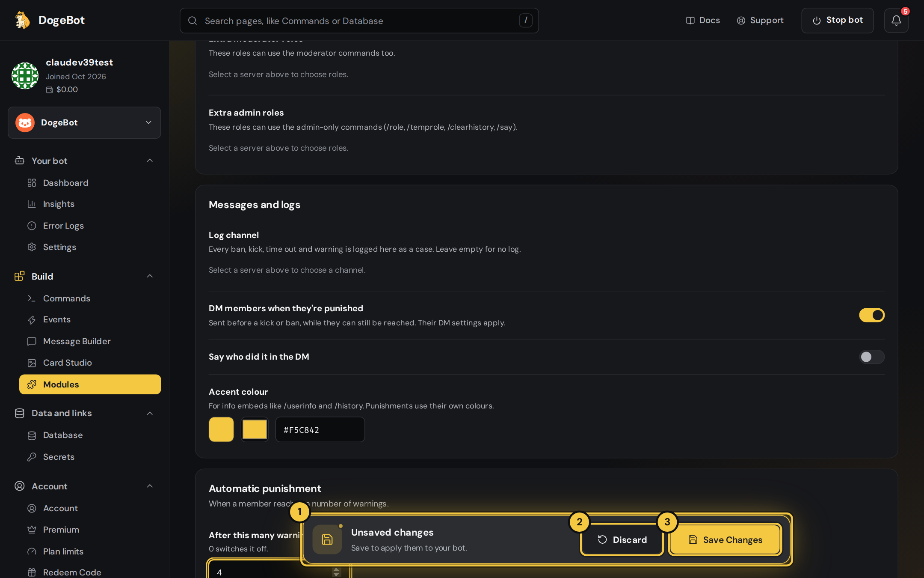
Task: Click the Dashboard sidebar label
Action: pos(65,183)
